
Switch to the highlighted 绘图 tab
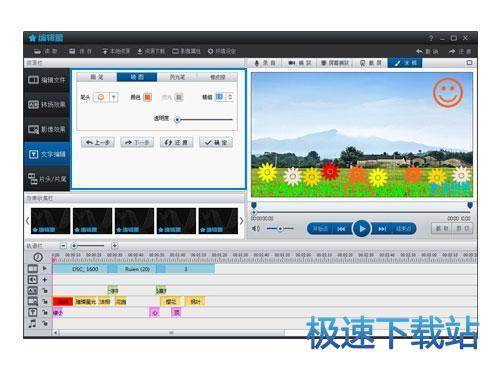pyautogui.click(x=137, y=77)
